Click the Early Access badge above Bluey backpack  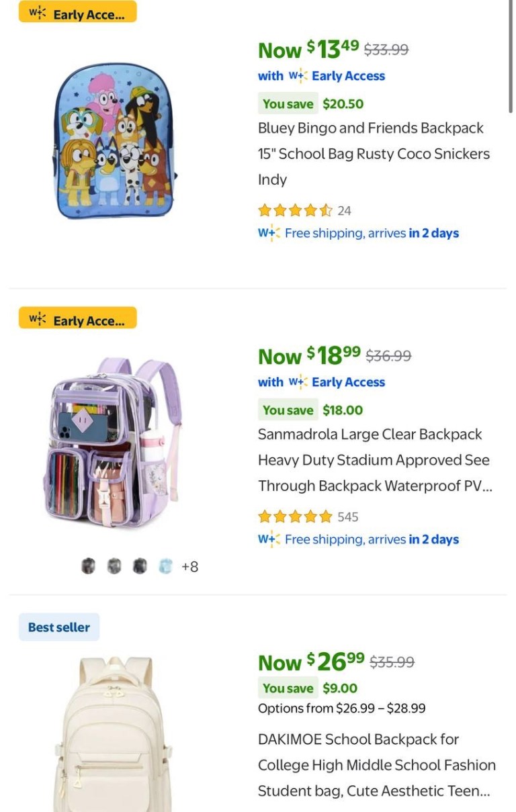[77, 12]
